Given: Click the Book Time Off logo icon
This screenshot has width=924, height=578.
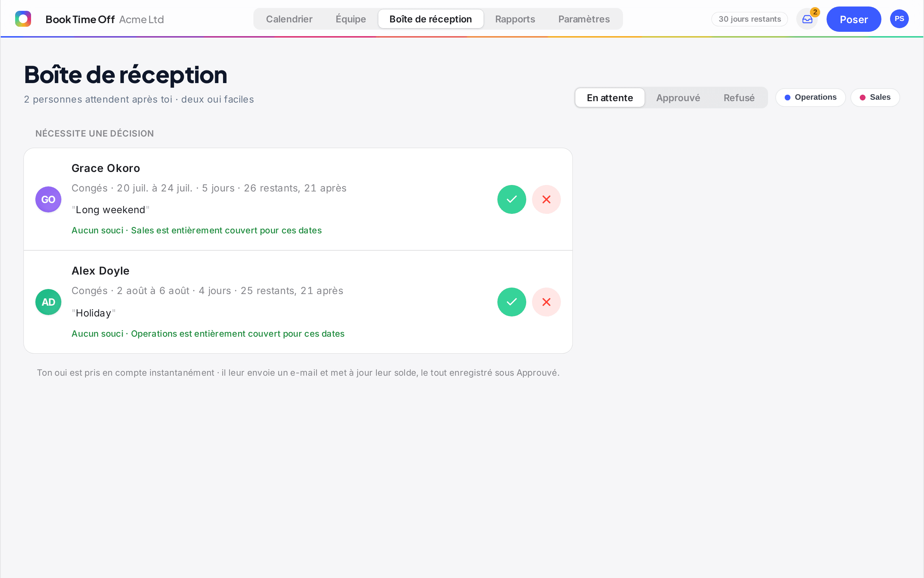Looking at the screenshot, I should 23,19.
